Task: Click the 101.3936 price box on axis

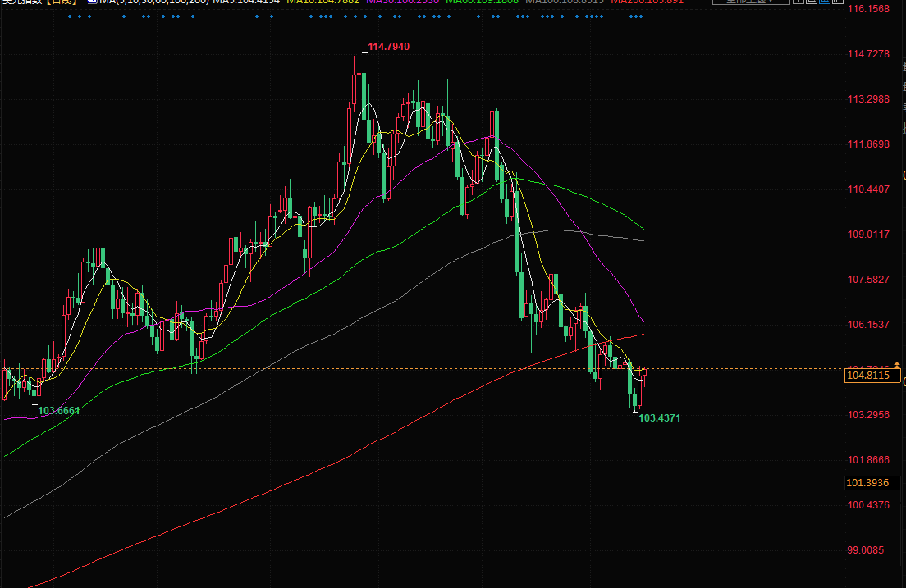Action: pos(867,482)
